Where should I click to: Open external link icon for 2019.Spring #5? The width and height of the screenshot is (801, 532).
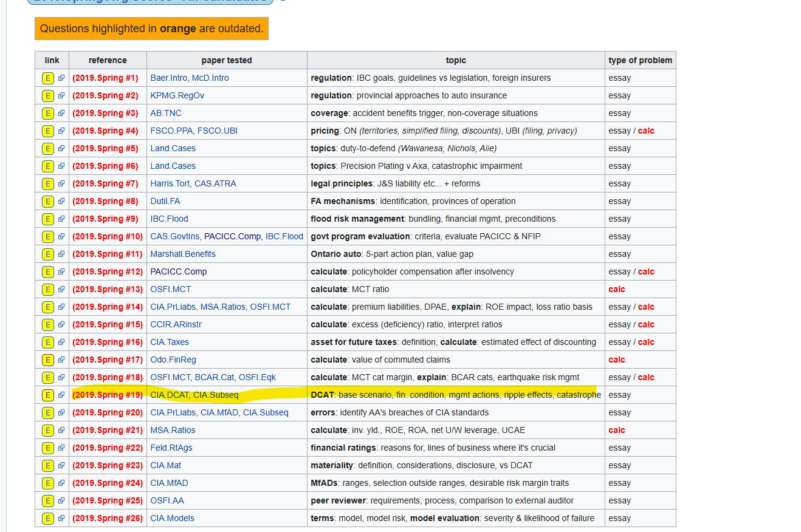[61, 148]
